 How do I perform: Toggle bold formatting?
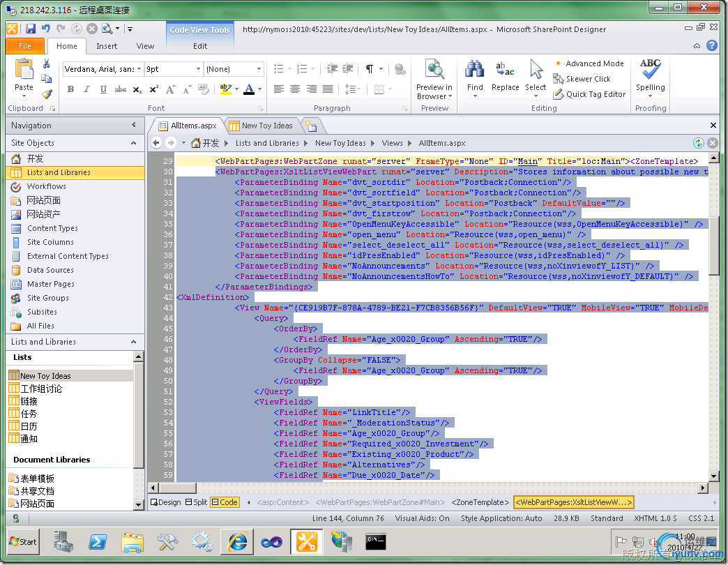(x=70, y=89)
